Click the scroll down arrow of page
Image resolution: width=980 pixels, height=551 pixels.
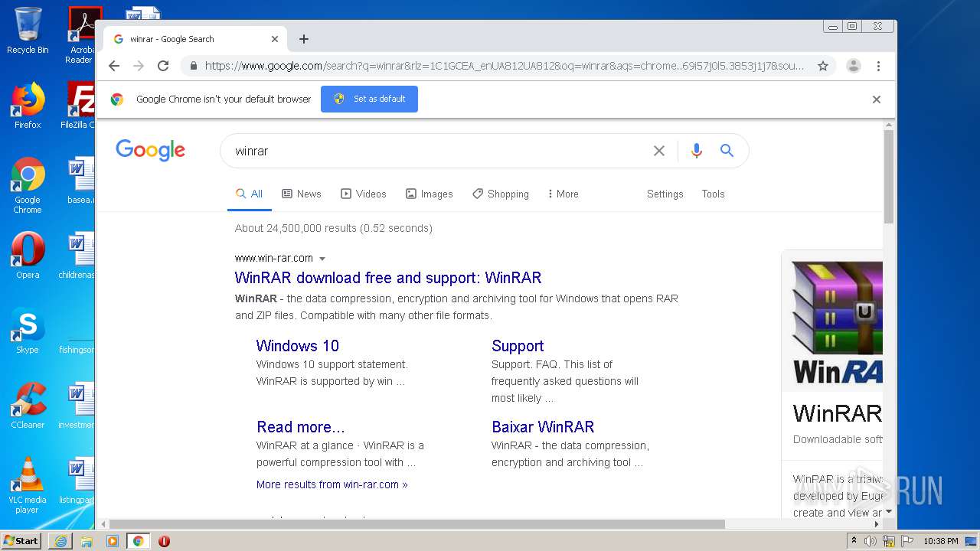tap(889, 512)
